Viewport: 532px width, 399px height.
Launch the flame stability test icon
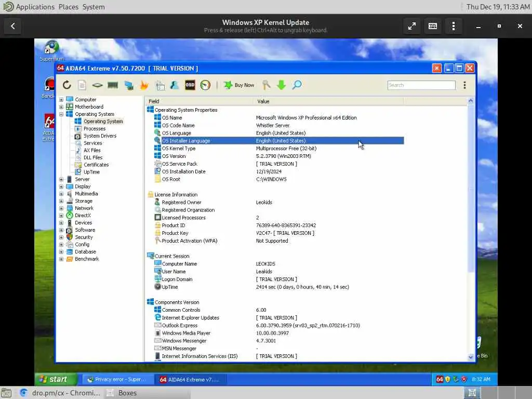[x=144, y=85]
